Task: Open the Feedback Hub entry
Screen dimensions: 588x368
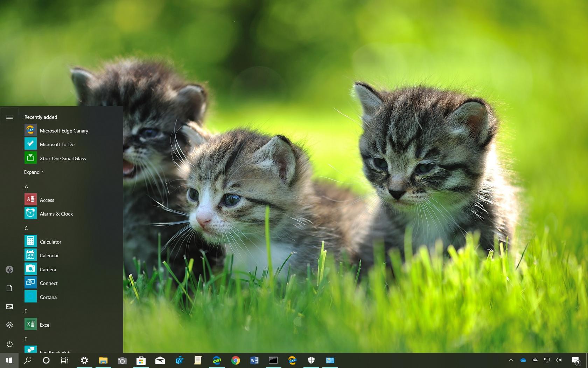Action: (55, 352)
